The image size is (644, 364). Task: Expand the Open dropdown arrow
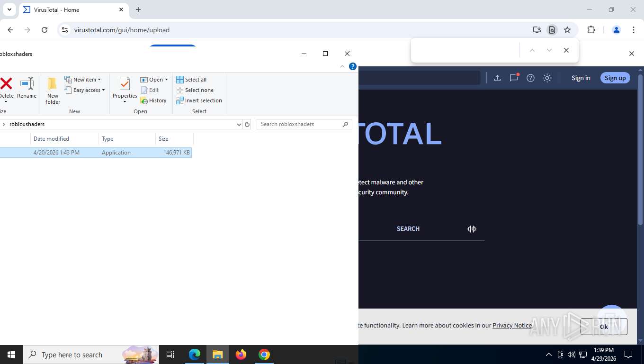pyautogui.click(x=166, y=80)
